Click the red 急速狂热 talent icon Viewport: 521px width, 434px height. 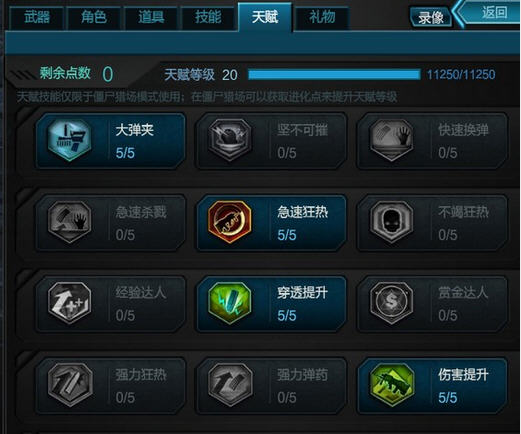[230, 222]
